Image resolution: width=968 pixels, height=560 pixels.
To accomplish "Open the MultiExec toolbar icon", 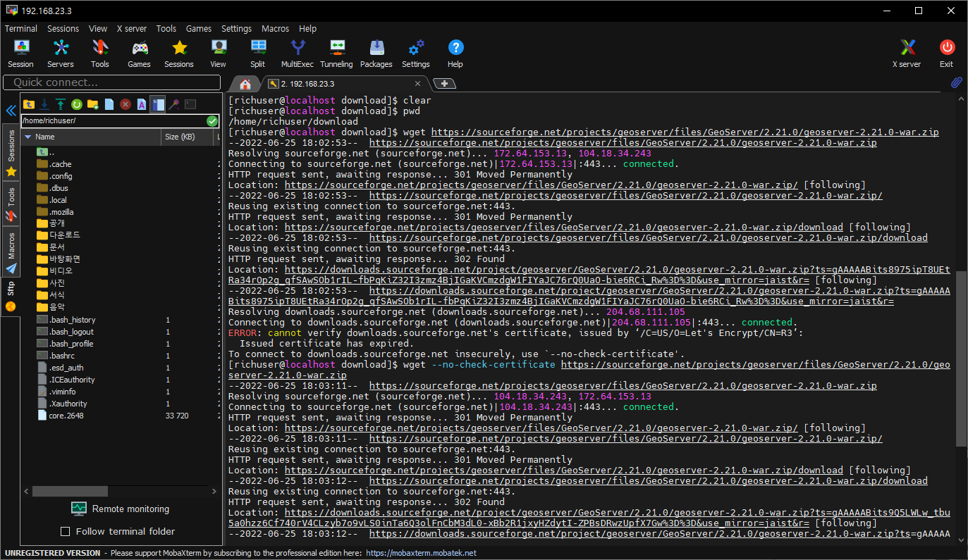I will click(298, 54).
